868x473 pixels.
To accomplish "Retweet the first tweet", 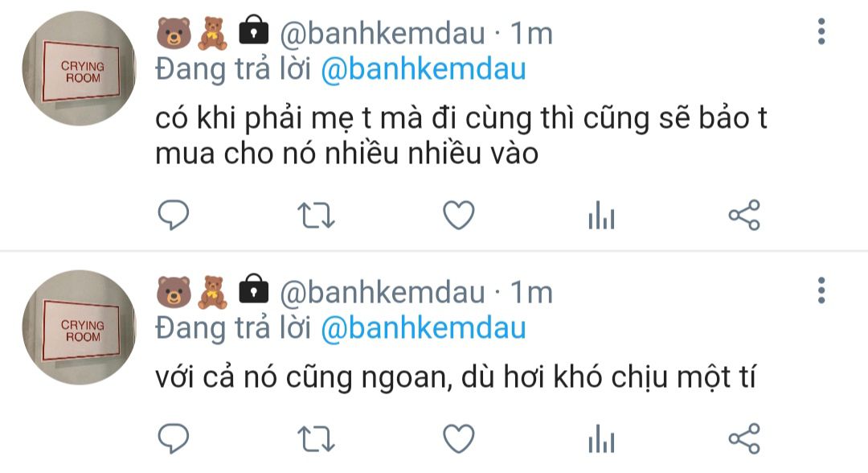I will (316, 216).
